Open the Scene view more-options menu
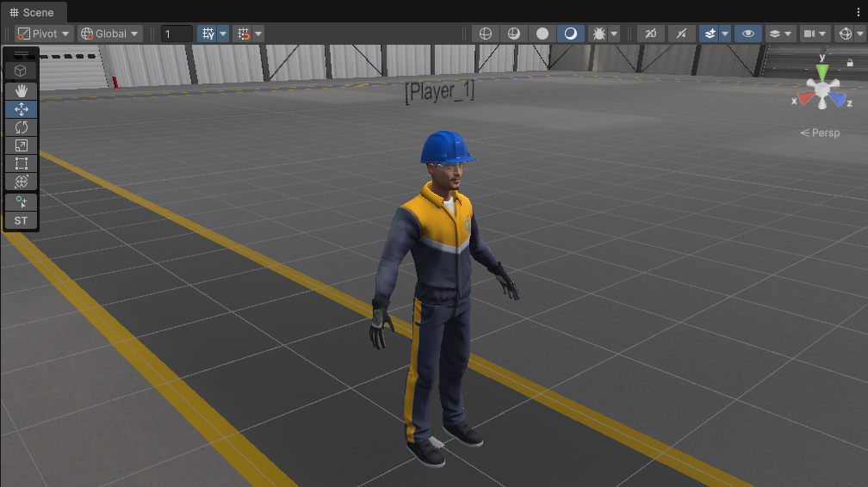This screenshot has height=487, width=868. pos(857,12)
